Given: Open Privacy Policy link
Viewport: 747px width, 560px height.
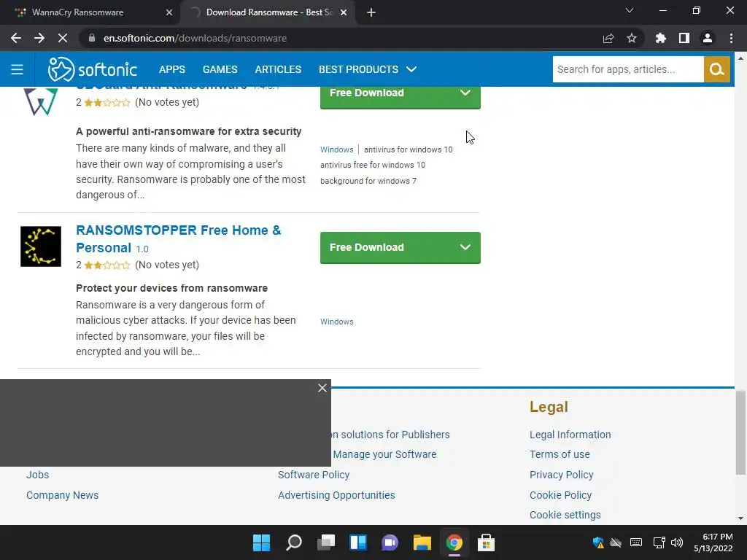Looking at the screenshot, I should click(x=562, y=475).
